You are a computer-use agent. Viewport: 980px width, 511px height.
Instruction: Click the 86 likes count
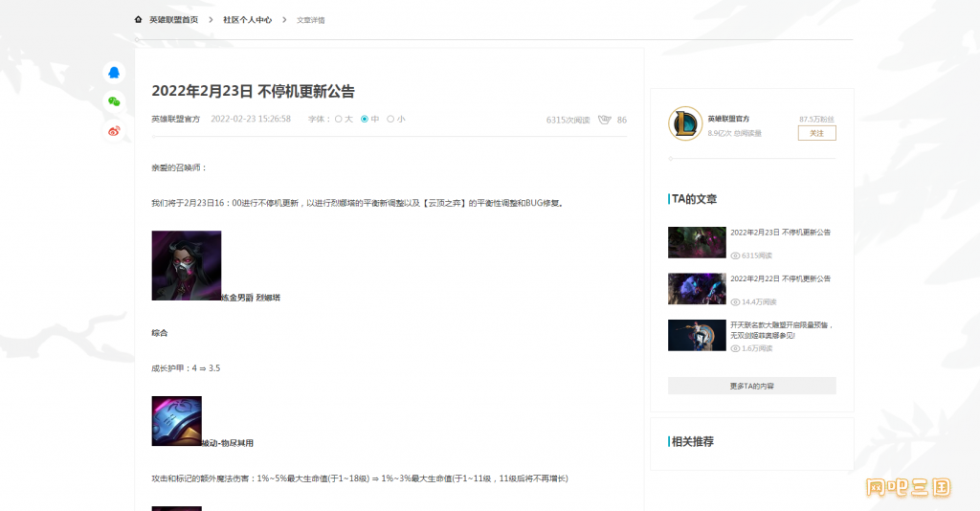pos(622,120)
